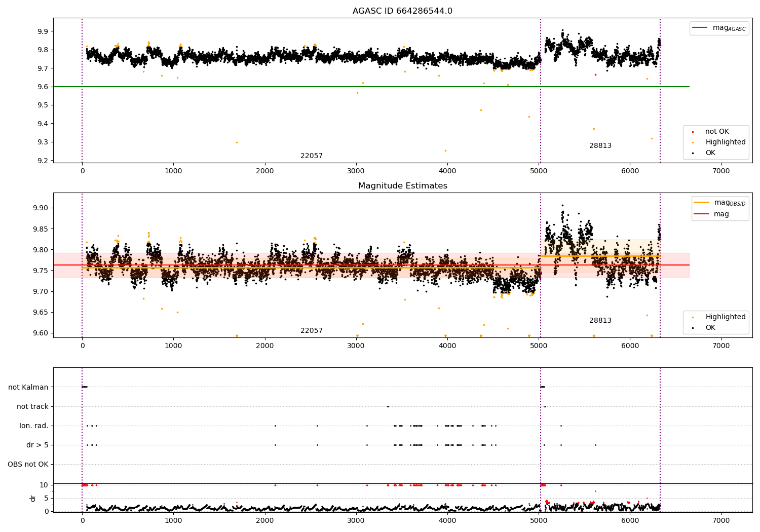This screenshot has height=532, width=760.
Task: Select 'Highlighted' legend entry in top plot
Action: click(726, 142)
